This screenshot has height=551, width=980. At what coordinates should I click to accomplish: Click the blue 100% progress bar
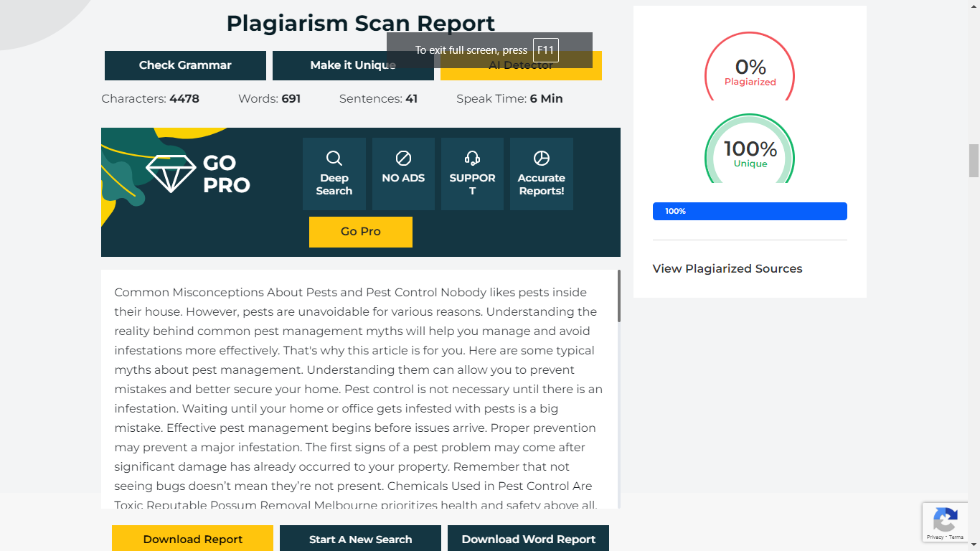[750, 211]
